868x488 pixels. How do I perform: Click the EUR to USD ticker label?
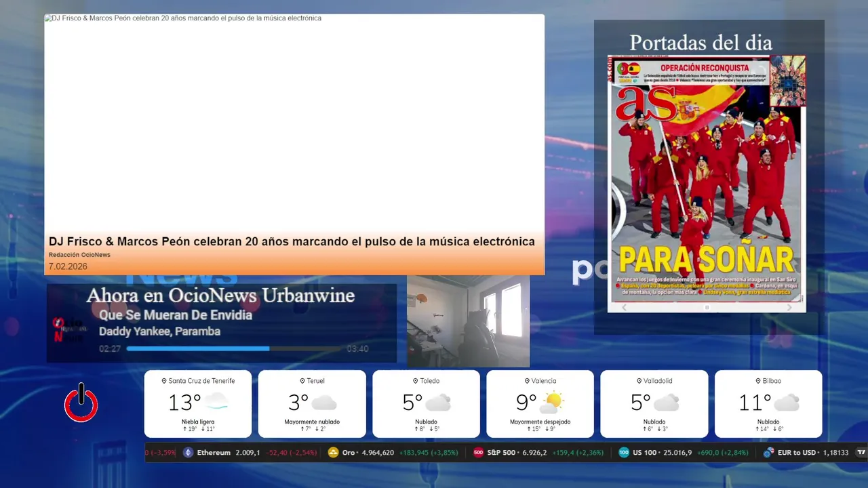796,453
